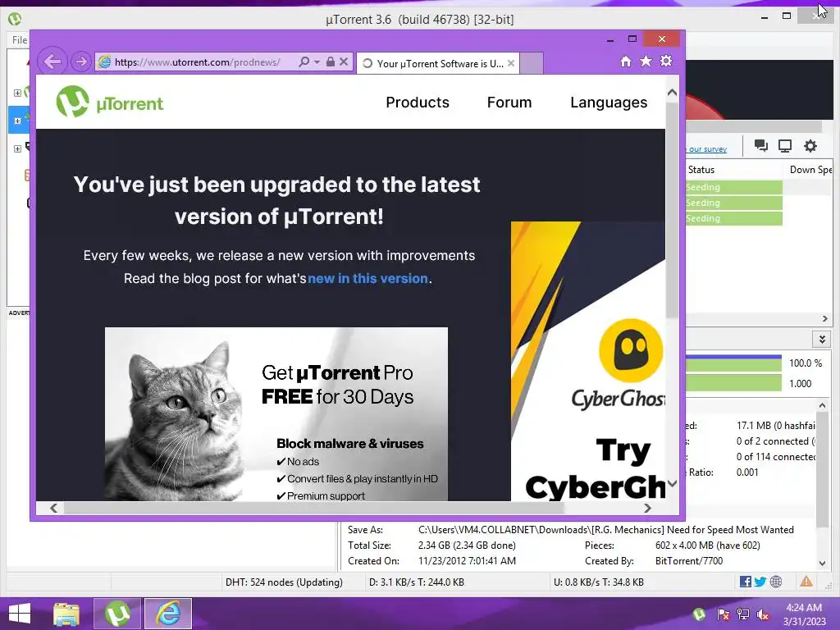This screenshot has height=630, width=840.
Task: Click the upload speed status 'U: 0.8 KB/s'
Action: point(598,582)
